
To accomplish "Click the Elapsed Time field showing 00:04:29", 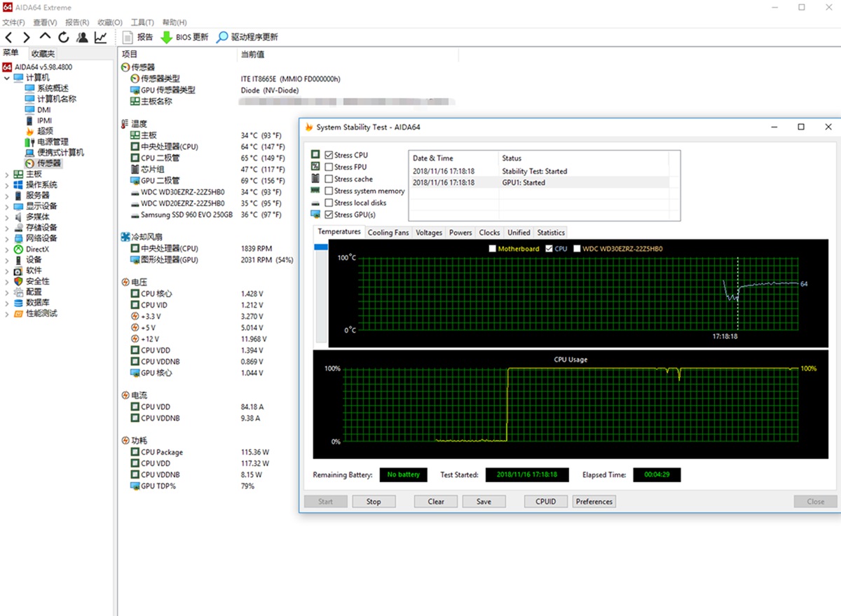I will [657, 474].
